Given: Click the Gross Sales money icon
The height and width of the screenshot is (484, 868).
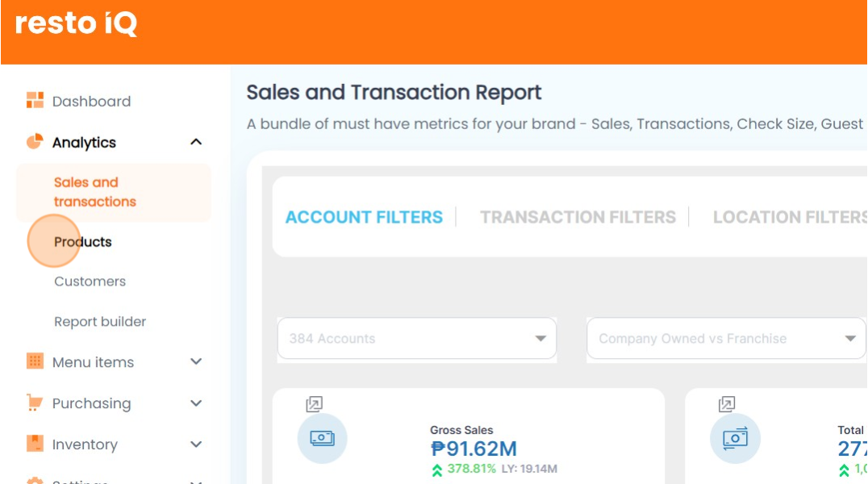Looking at the screenshot, I should (322, 438).
